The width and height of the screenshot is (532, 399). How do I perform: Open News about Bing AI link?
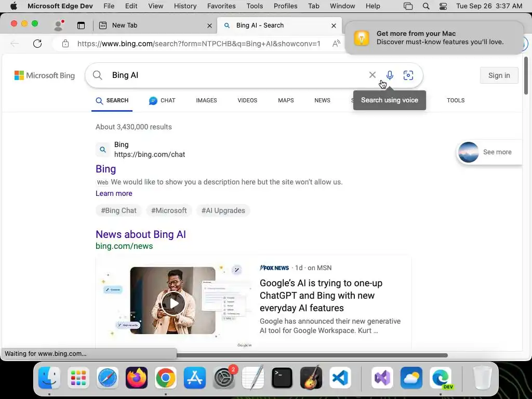pos(140,234)
